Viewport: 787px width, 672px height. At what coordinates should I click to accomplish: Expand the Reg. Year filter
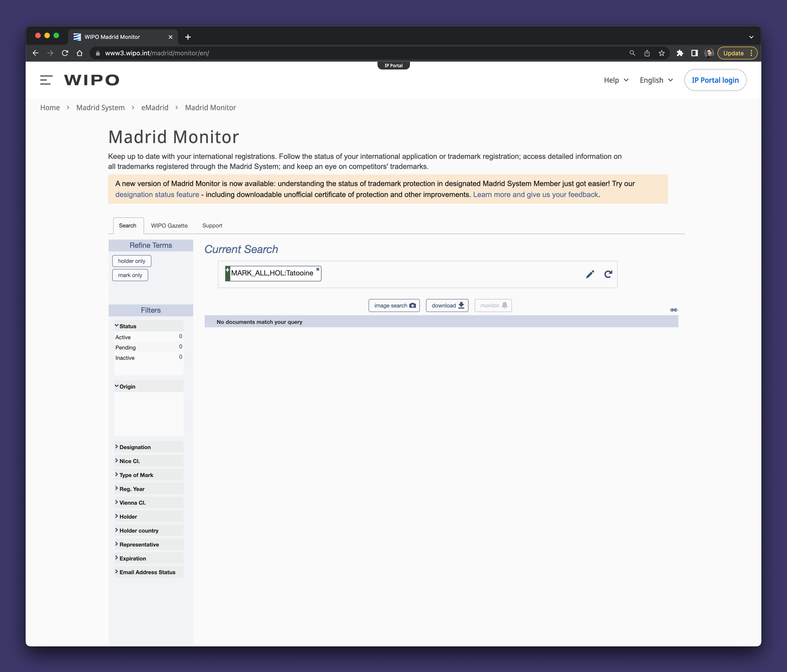[149, 489]
